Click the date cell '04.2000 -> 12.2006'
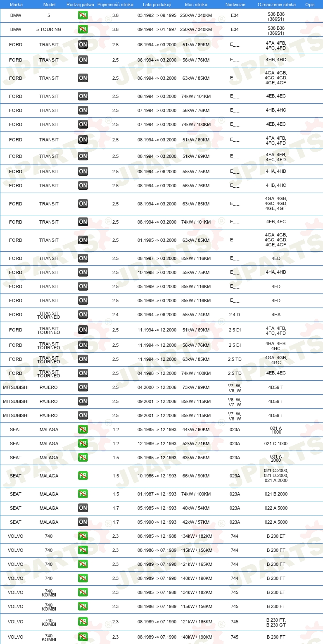This screenshot has height=644, width=323. click(x=157, y=387)
